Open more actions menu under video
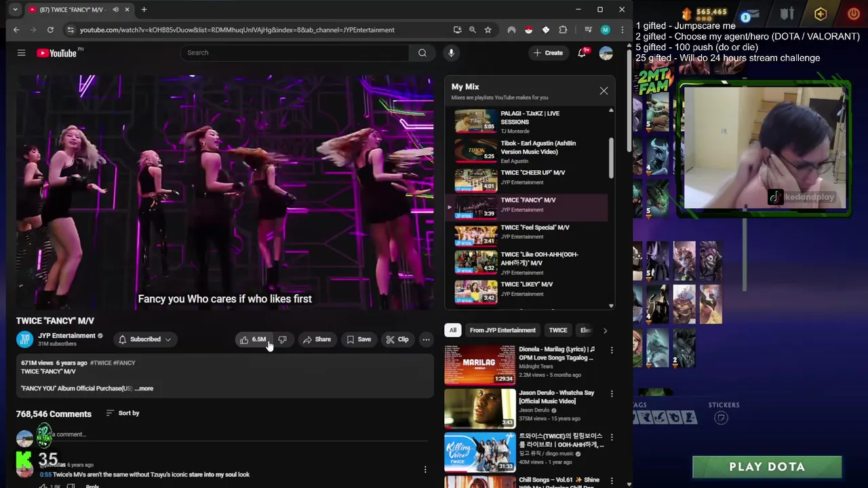This screenshot has height=488, width=868. 426,340
